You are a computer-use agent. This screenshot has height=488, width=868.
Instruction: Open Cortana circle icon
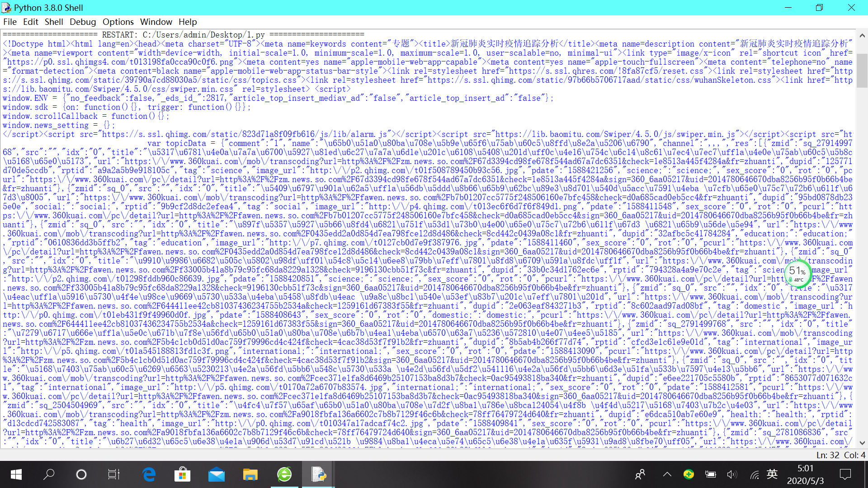tap(81, 474)
